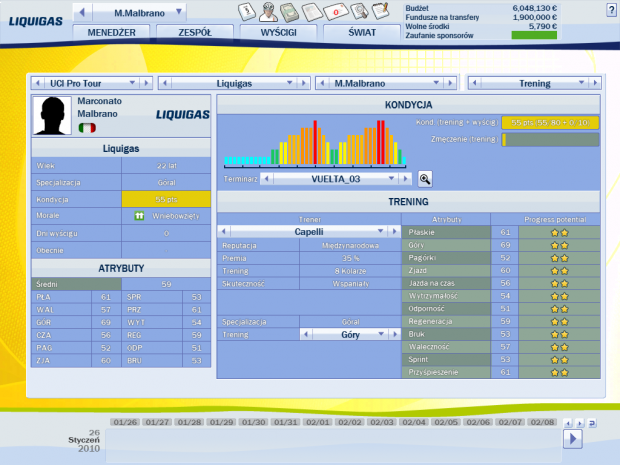The height and width of the screenshot is (465, 620).
Task: Click the Premia value 35 %
Action: coord(350,258)
